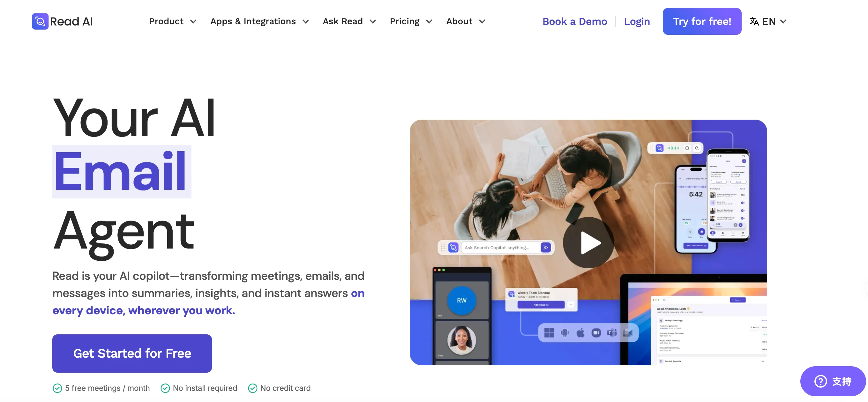Click the '5 free meetings / month' text
This screenshot has height=402, width=868.
click(x=107, y=388)
